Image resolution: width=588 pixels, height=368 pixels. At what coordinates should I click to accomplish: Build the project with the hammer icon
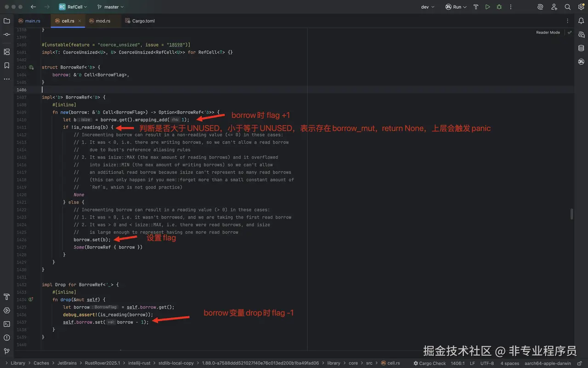[476, 7]
